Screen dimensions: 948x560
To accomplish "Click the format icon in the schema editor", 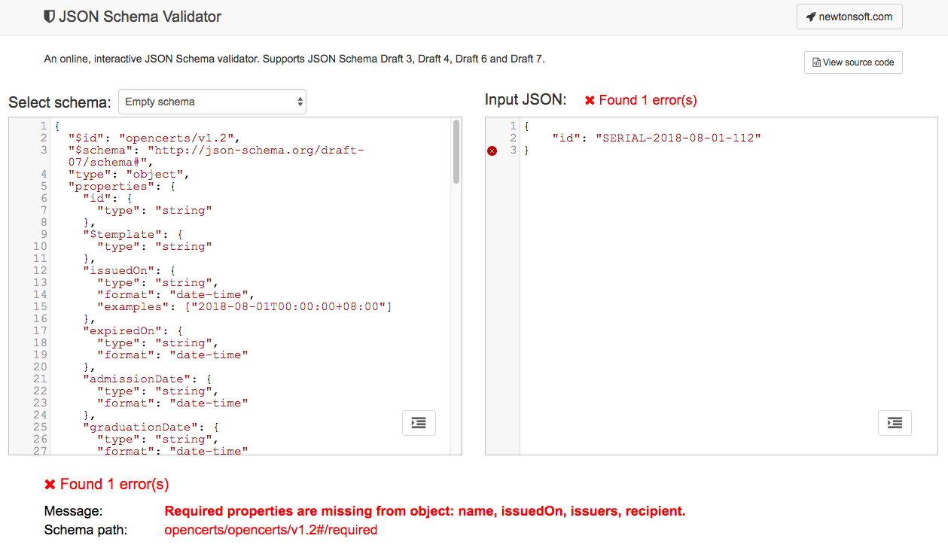I will tap(419, 423).
